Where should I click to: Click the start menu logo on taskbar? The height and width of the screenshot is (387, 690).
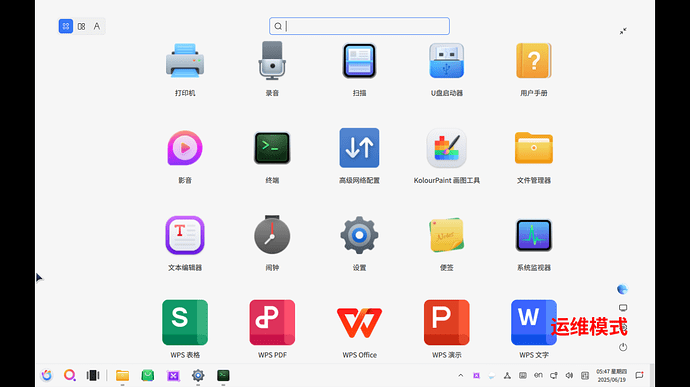pos(47,375)
